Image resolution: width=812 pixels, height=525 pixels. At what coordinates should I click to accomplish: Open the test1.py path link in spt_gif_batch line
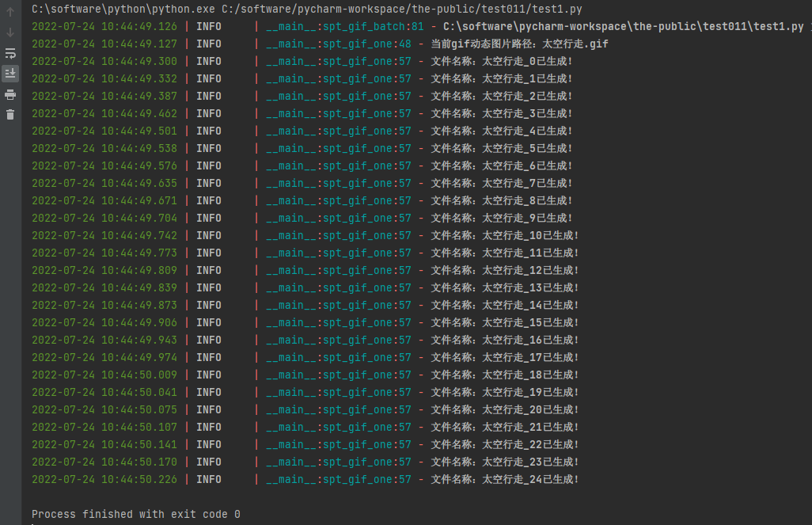click(624, 26)
